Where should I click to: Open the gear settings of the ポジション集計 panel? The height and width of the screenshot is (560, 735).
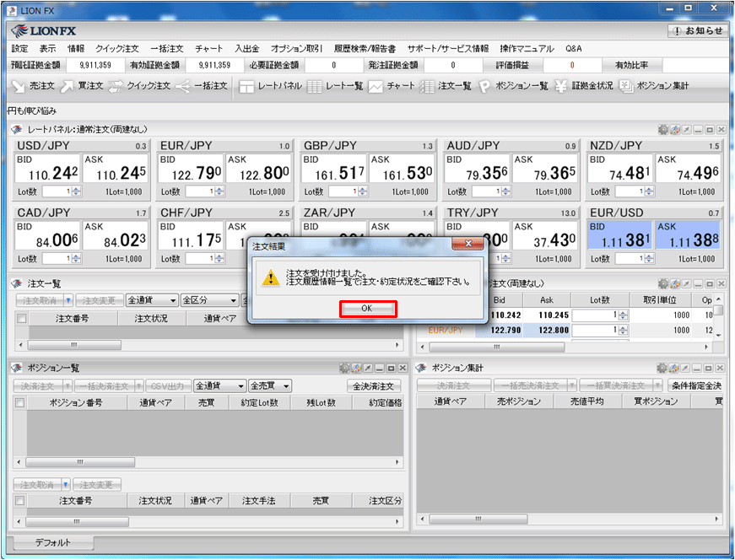click(662, 369)
